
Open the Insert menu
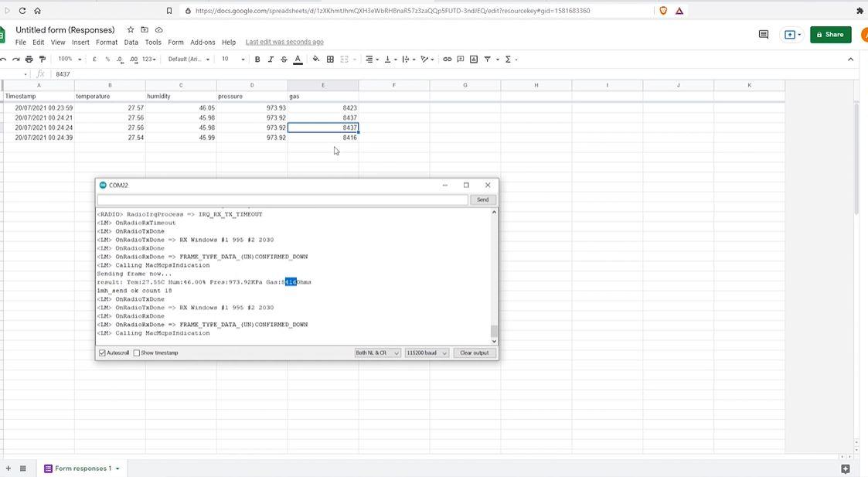pyautogui.click(x=80, y=42)
